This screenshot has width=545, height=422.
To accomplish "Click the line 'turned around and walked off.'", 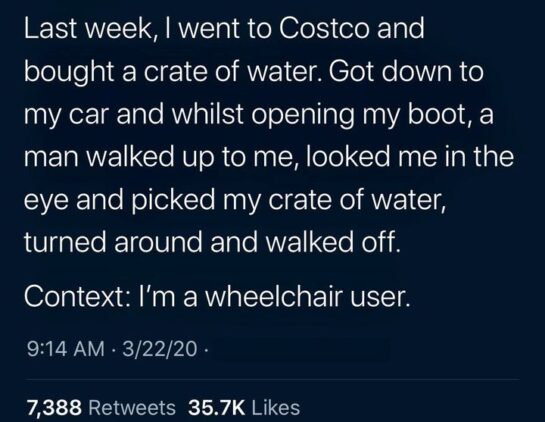I will pos(212,242).
